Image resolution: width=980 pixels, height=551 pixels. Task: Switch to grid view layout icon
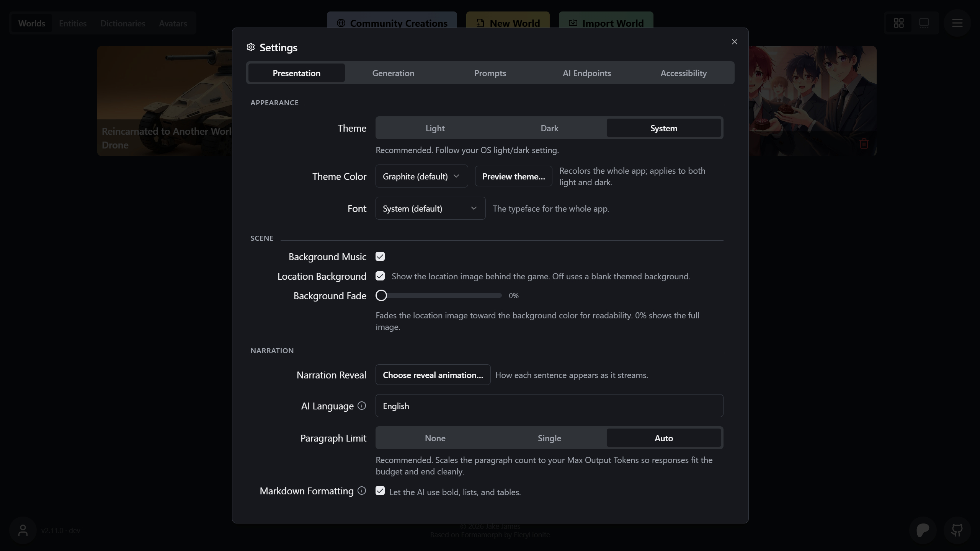(x=899, y=23)
